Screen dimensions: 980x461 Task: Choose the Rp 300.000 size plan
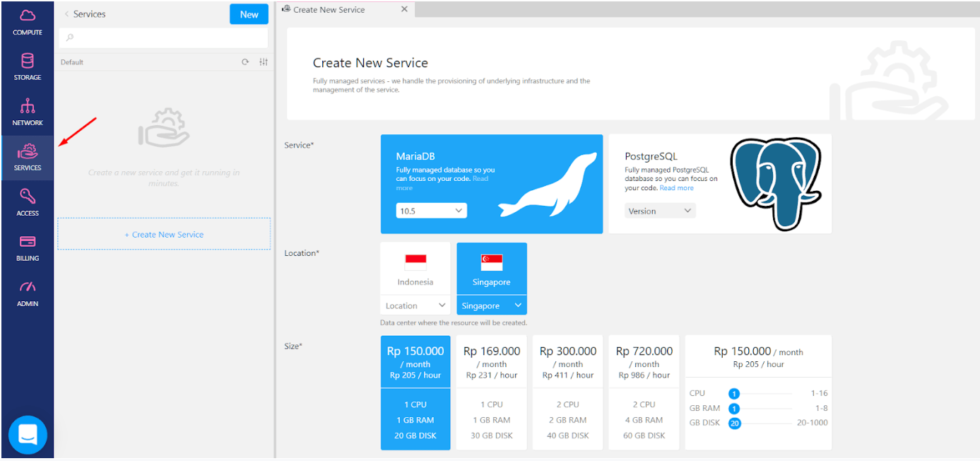tap(567, 392)
